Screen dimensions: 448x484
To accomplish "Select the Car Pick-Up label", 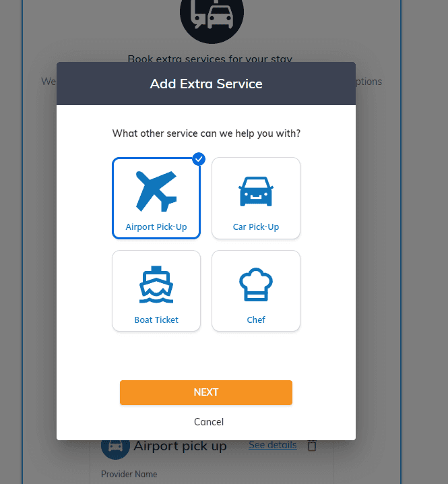I will (x=256, y=227).
